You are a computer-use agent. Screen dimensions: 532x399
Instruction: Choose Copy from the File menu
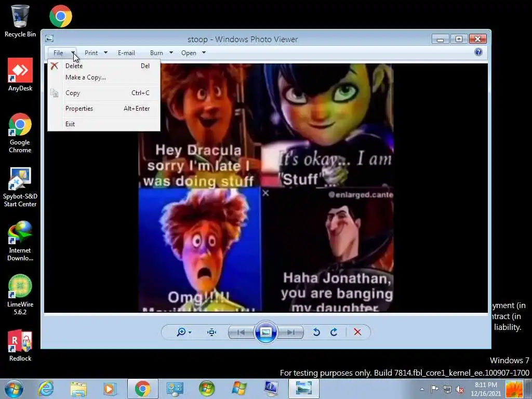(x=104, y=93)
